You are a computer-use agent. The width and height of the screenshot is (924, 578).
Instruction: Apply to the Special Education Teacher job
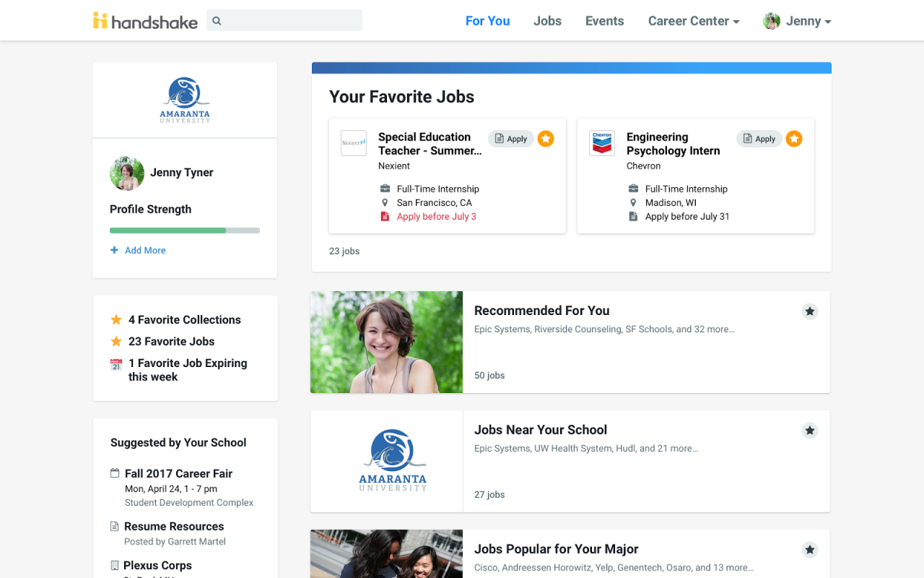(x=511, y=139)
